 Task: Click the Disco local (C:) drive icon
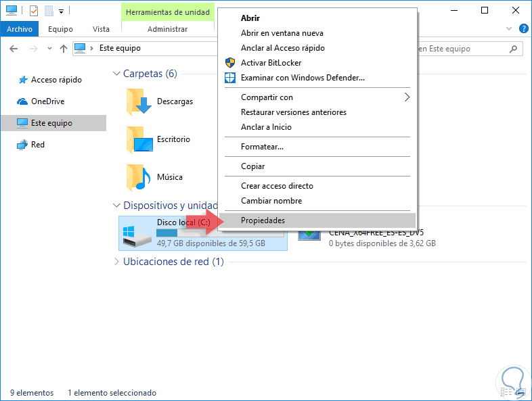pos(137,236)
